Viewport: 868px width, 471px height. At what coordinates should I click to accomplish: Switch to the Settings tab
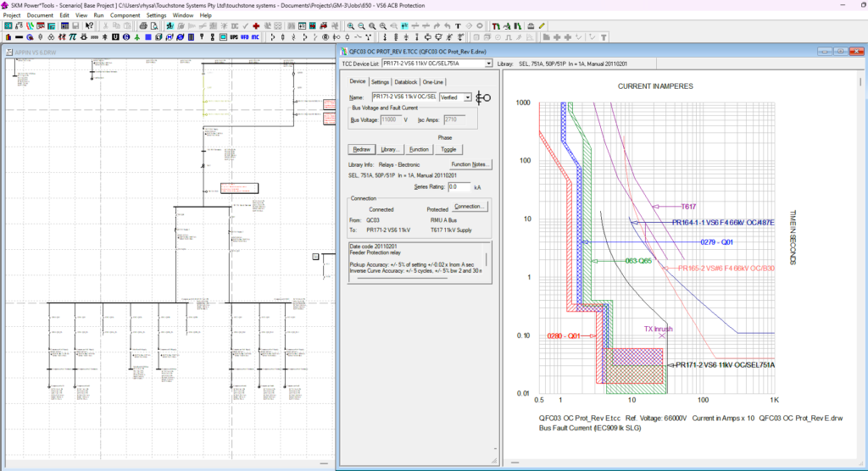(380, 81)
